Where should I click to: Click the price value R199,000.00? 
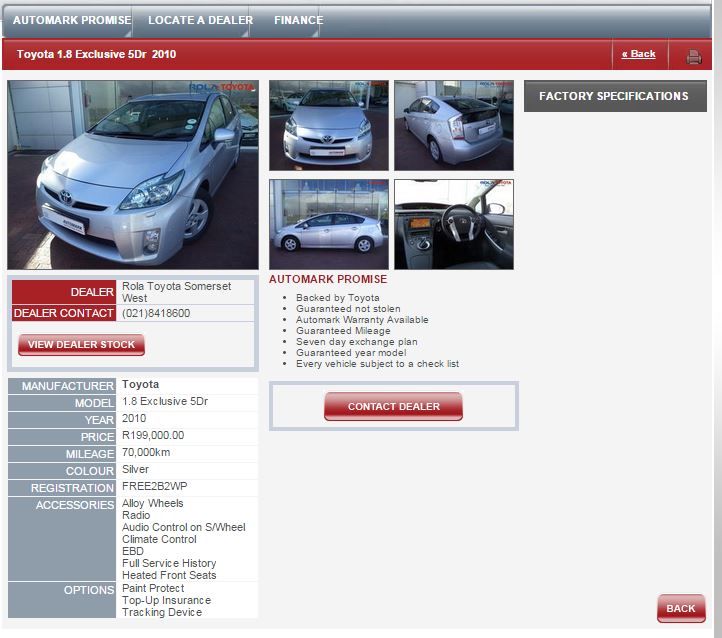point(153,435)
